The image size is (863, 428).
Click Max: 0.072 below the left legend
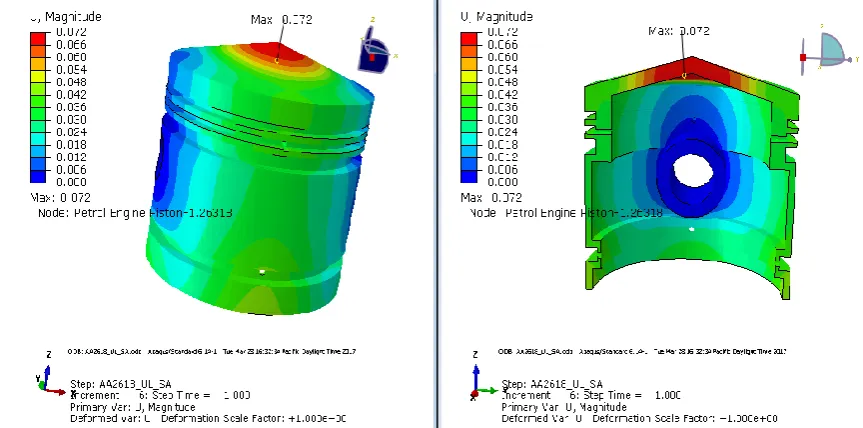(61, 197)
